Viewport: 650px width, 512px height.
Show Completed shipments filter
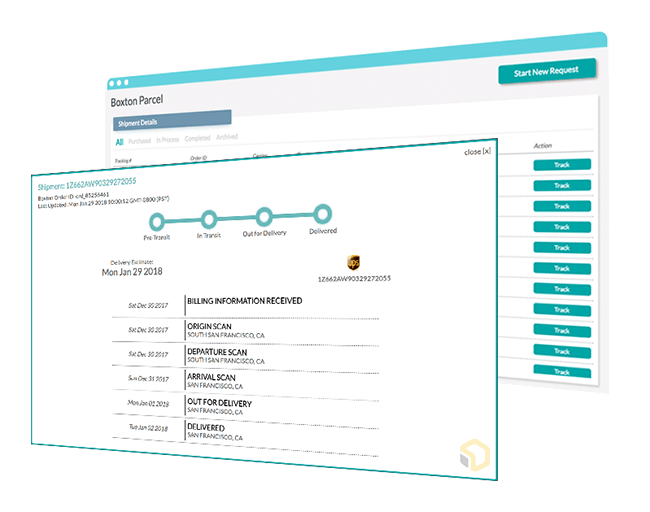tap(197, 138)
